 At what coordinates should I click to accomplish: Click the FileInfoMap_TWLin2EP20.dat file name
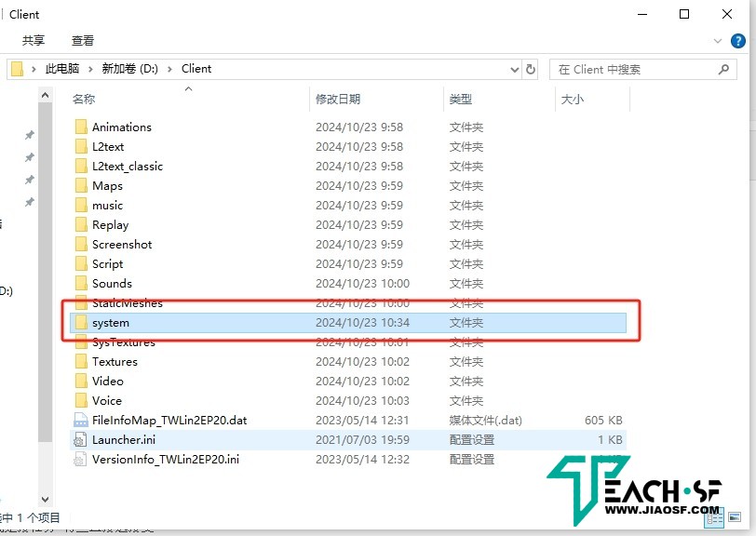click(169, 421)
